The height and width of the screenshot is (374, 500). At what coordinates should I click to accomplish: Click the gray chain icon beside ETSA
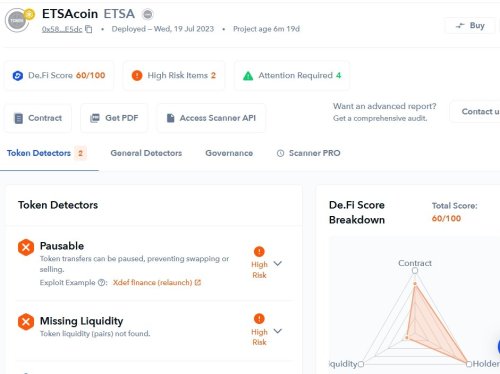point(148,14)
